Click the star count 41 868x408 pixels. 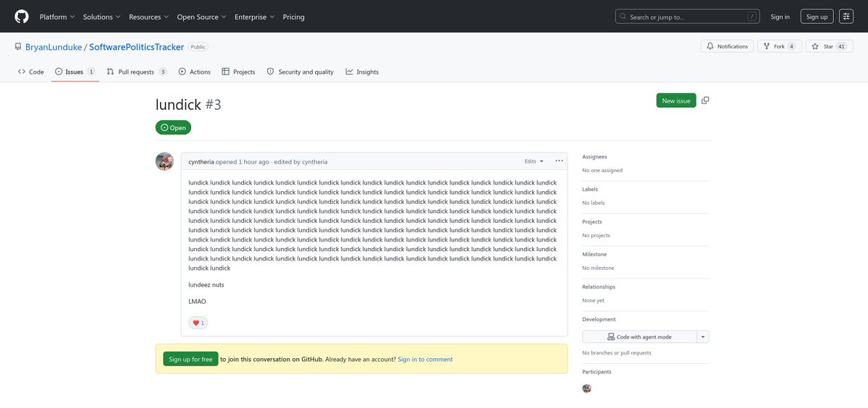841,46
